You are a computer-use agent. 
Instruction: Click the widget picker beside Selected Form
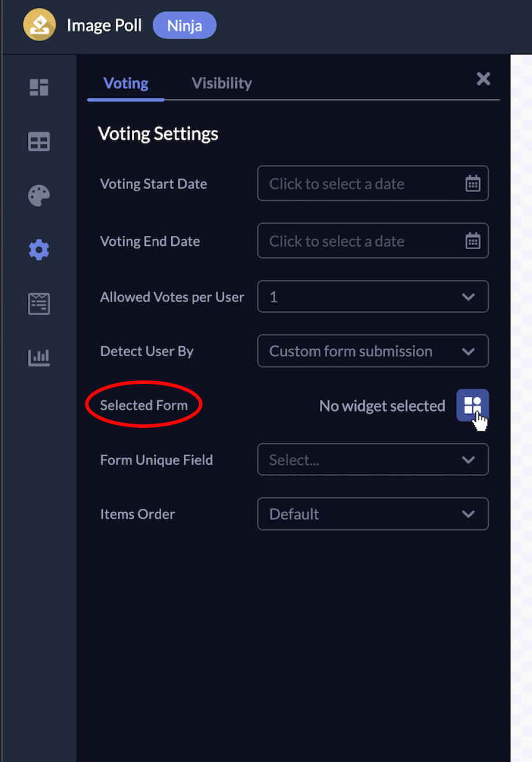point(473,405)
